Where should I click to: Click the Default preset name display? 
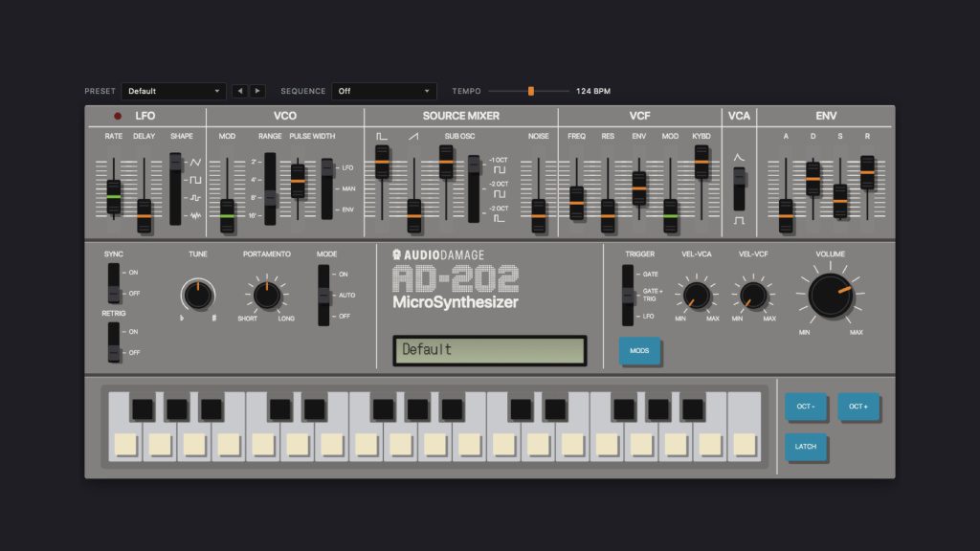(x=489, y=350)
